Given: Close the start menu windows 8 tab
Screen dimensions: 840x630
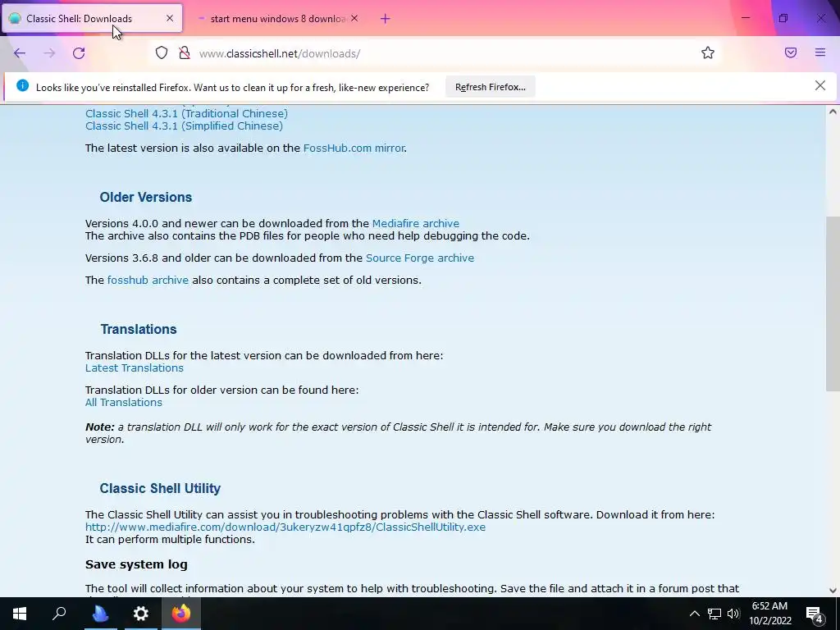Looking at the screenshot, I should click(x=354, y=18).
